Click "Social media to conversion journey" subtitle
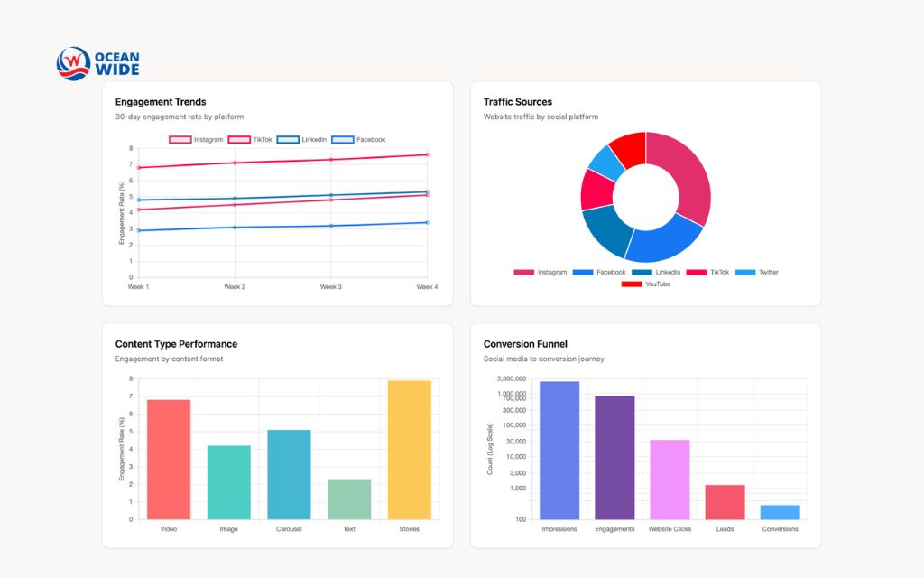The image size is (924, 578). pos(544,359)
